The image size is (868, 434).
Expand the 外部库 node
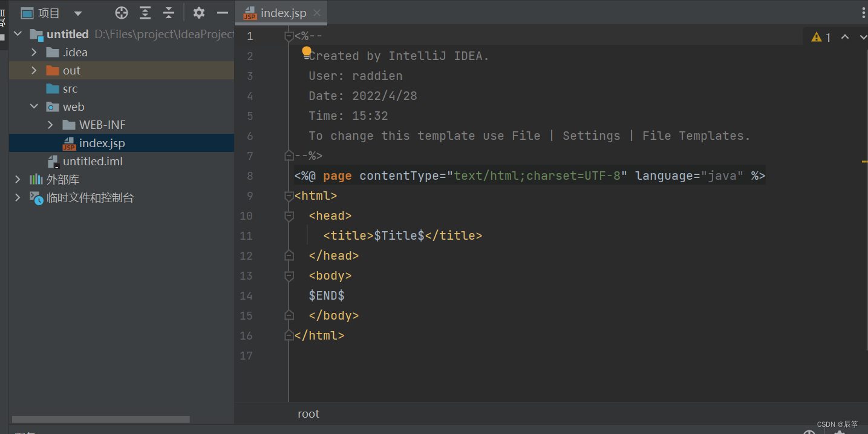pyautogui.click(x=18, y=179)
